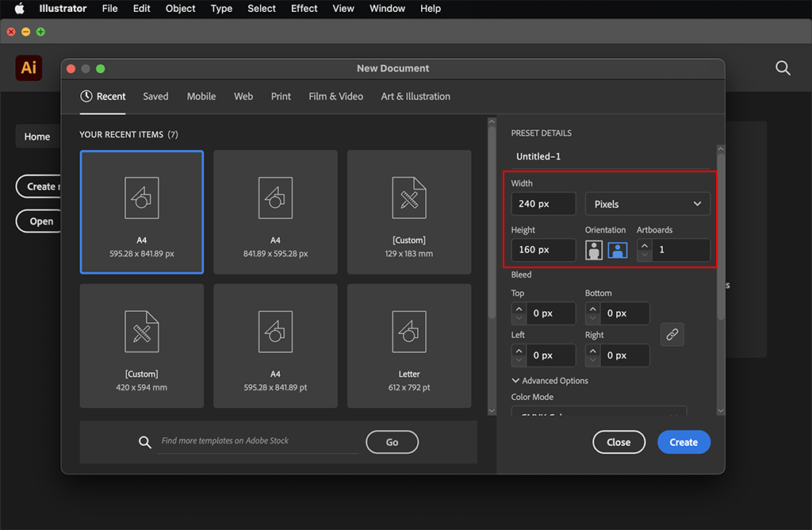Open the Help menu
812x530 pixels.
click(431, 8)
